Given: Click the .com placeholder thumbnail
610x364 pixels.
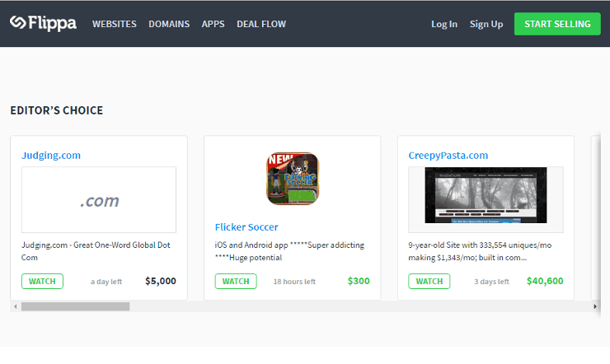Looking at the screenshot, I should 99,199.
